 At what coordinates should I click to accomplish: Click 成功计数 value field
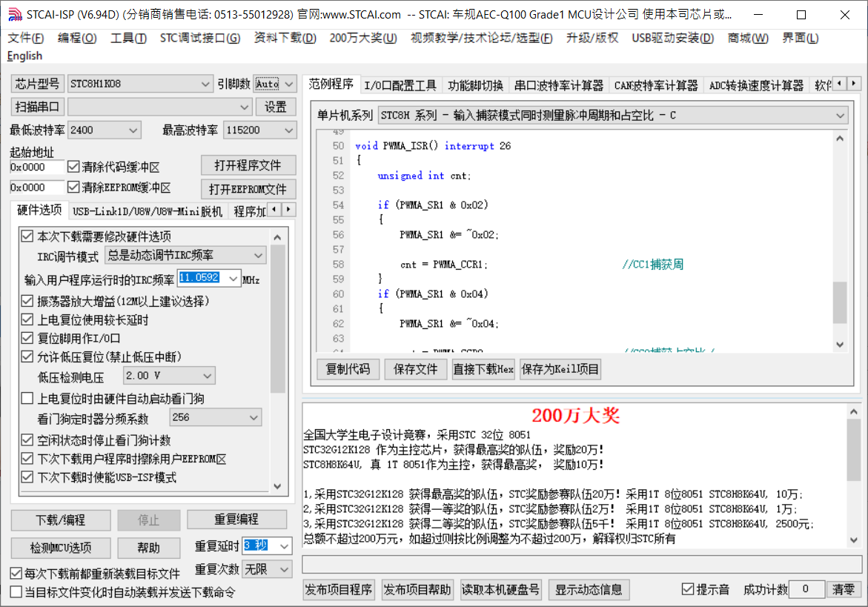pos(806,588)
